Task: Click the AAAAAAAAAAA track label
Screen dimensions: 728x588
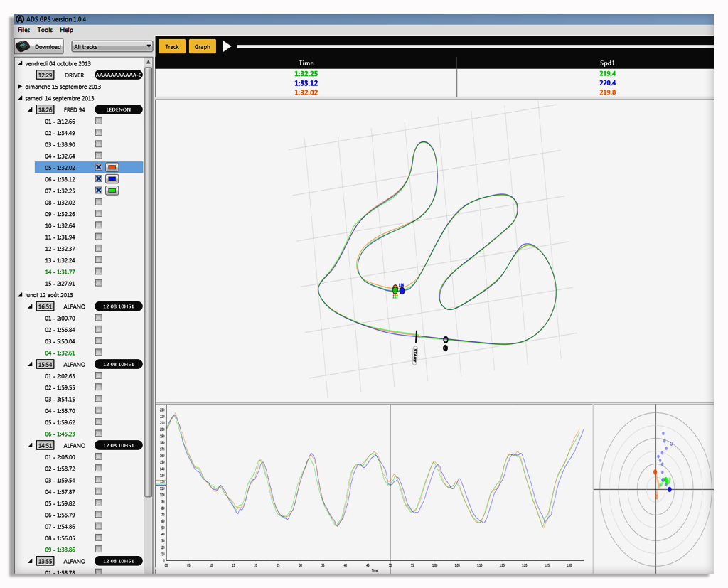Action: (119, 75)
